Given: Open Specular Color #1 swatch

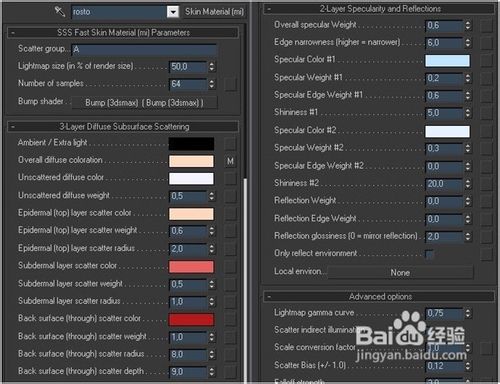Looking at the screenshot, I should point(447,61).
